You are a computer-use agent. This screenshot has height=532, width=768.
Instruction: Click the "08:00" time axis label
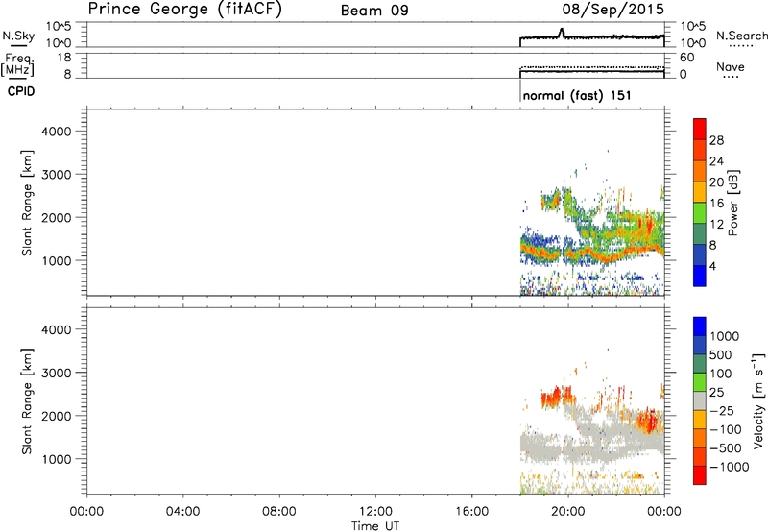click(x=279, y=511)
